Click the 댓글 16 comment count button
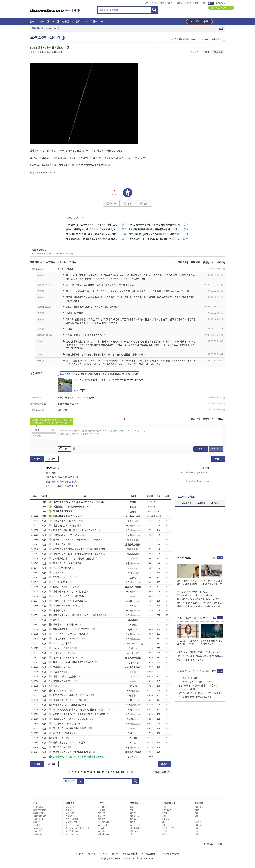 point(218,52)
